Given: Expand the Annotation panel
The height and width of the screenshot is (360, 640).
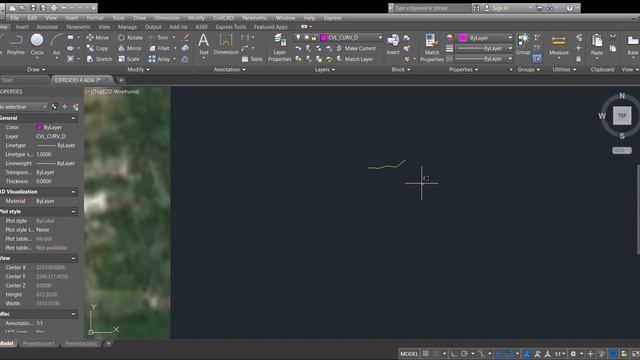Looking at the screenshot, I should pyautogui.click(x=229, y=69).
